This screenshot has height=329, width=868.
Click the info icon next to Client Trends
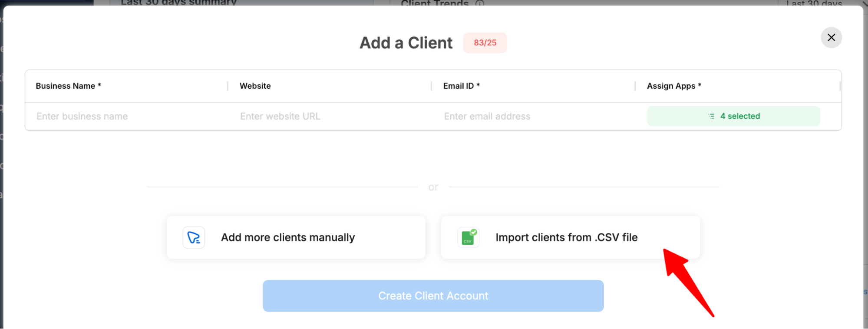point(480,3)
